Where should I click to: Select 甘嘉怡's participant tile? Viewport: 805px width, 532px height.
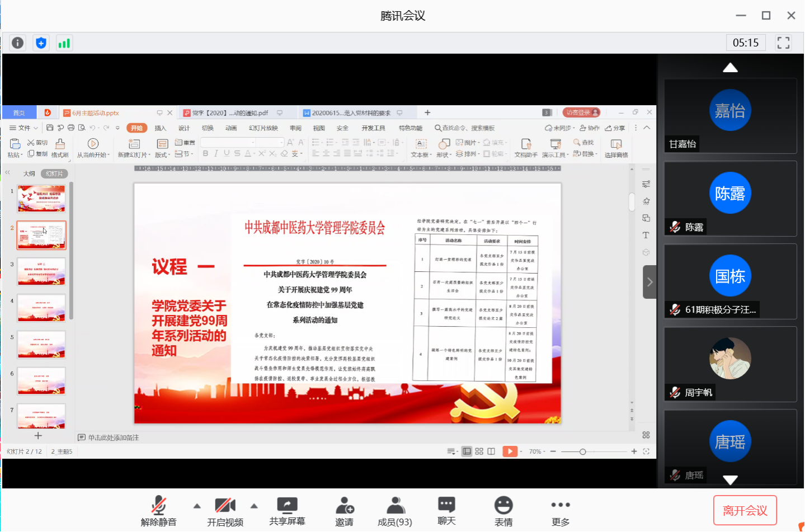click(x=731, y=116)
